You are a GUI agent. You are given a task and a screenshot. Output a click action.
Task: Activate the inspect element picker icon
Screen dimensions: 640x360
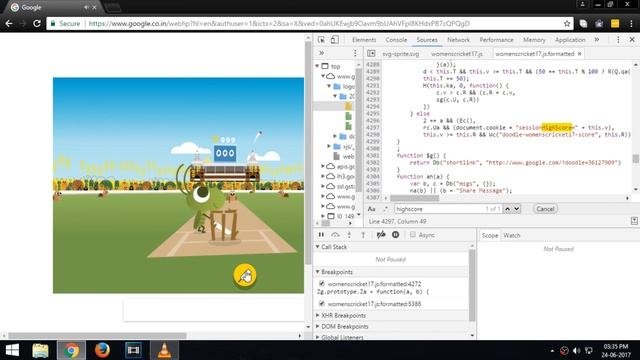321,40
